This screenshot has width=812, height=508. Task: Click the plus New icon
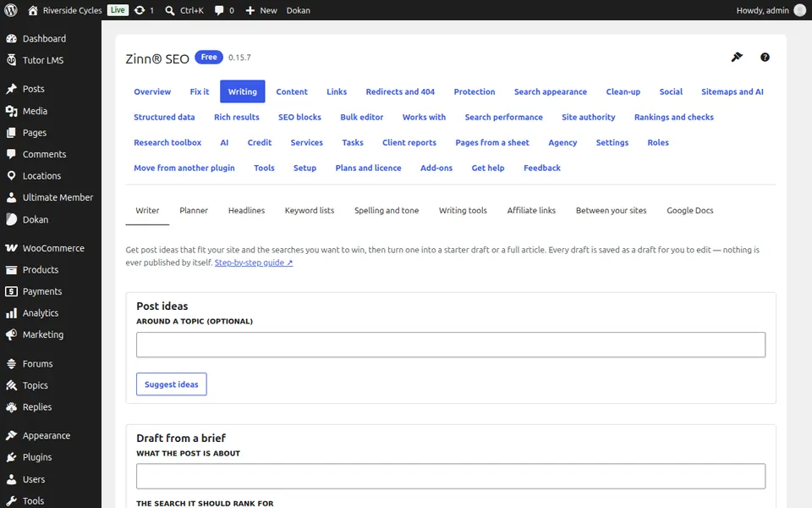tap(250, 10)
